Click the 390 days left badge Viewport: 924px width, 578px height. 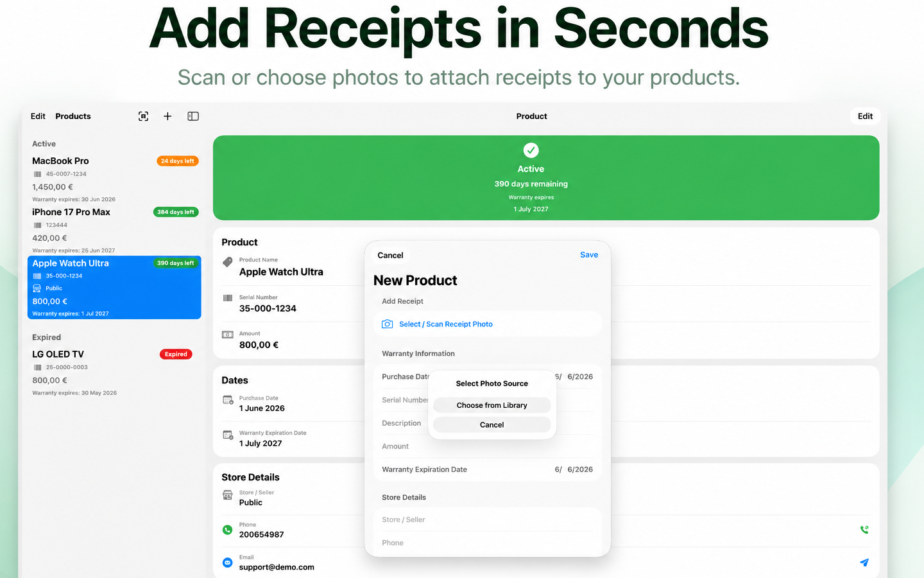click(x=176, y=263)
